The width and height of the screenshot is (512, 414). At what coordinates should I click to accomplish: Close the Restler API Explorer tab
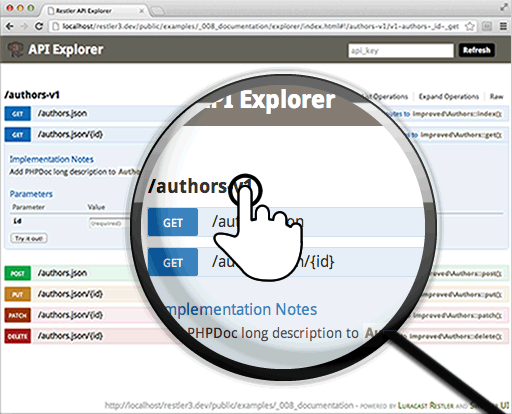click(142, 11)
